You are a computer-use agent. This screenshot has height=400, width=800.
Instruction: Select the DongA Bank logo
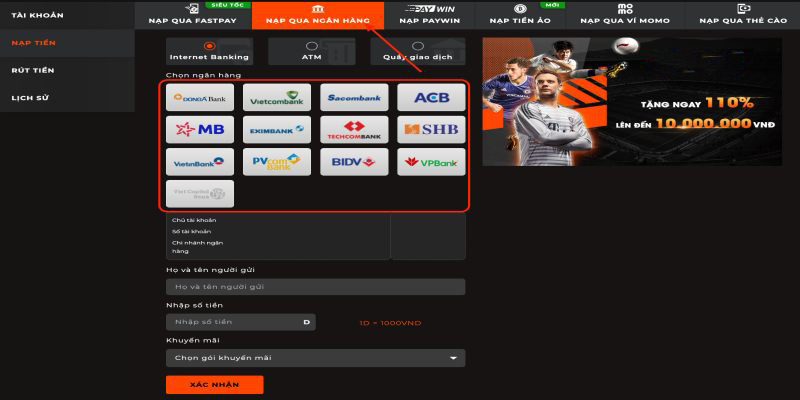click(x=200, y=98)
